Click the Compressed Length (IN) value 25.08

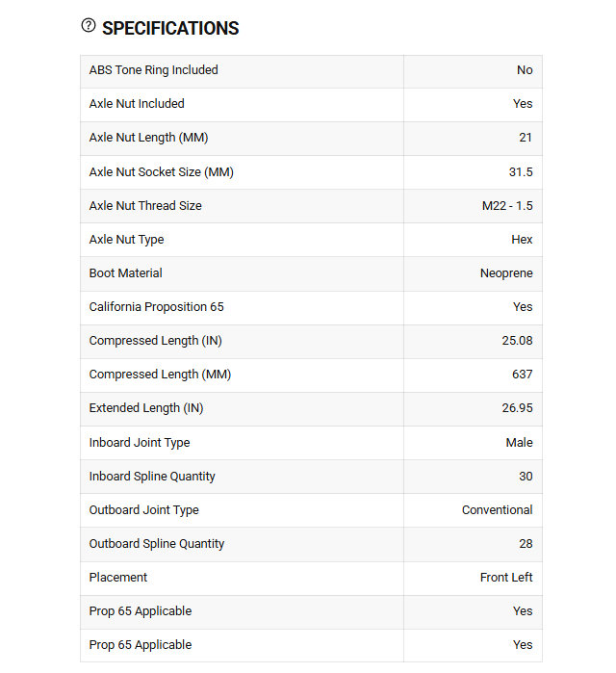(517, 341)
